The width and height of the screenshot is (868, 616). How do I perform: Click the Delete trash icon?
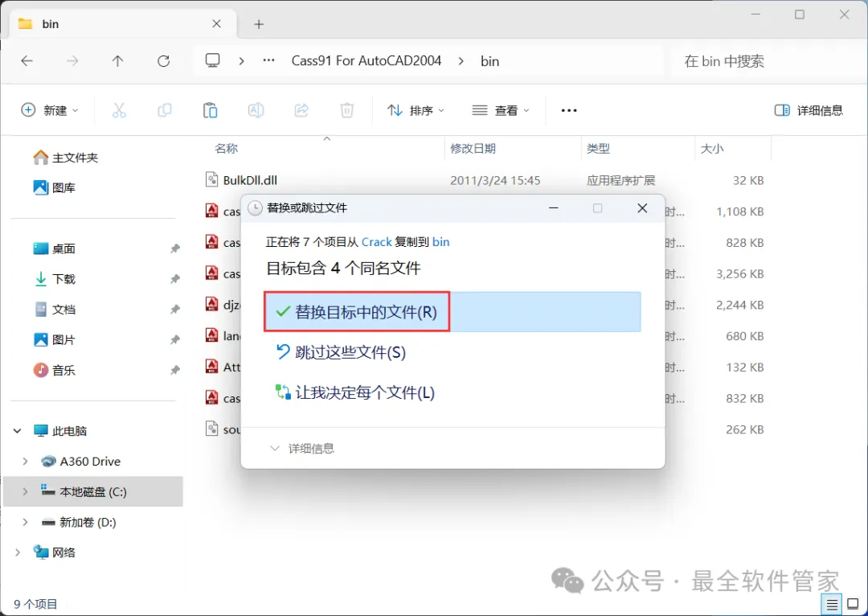347,110
